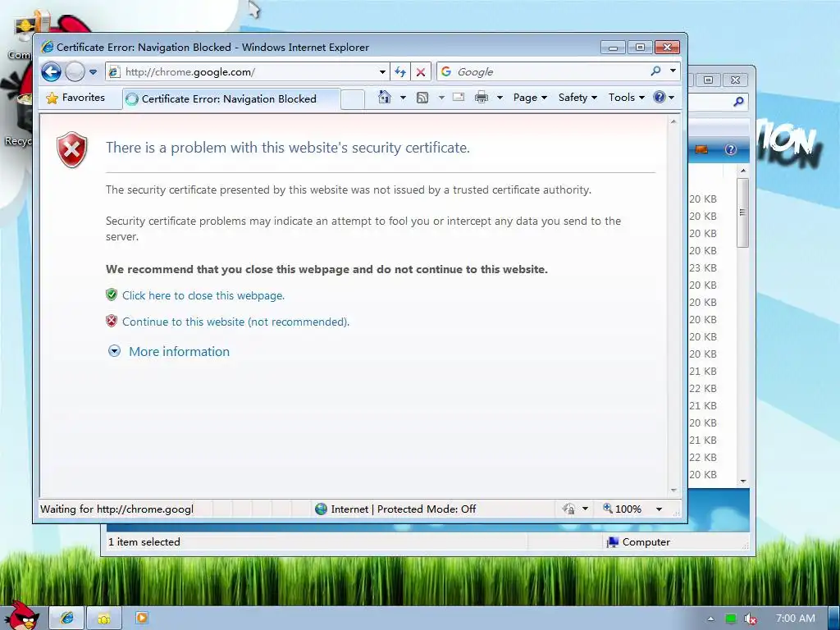The image size is (840, 630).
Task: Click the Print icon
Action: [482, 97]
